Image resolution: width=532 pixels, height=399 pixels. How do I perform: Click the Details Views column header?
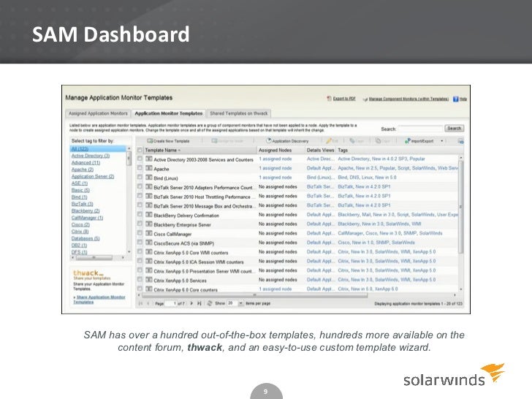click(x=320, y=150)
